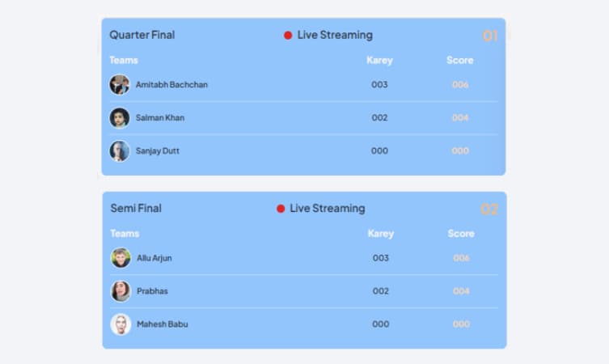The width and height of the screenshot is (609, 364).
Task: Click Salman Khan's avatar photo
Action: pyautogui.click(x=120, y=118)
